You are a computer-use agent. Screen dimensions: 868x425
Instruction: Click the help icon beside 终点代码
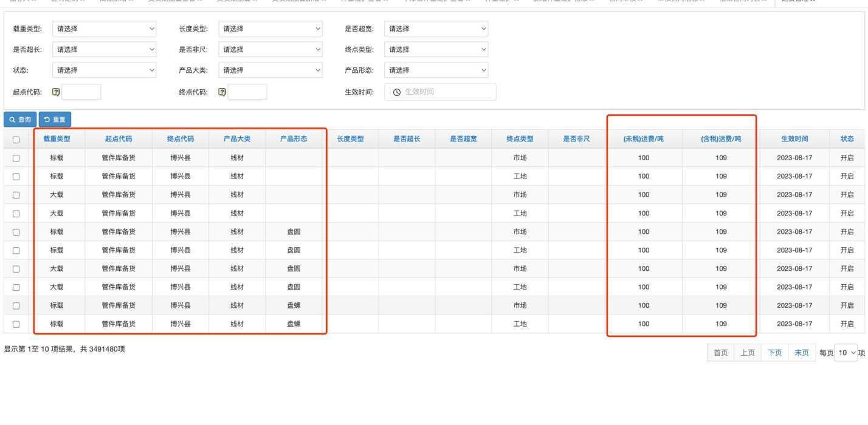[222, 92]
